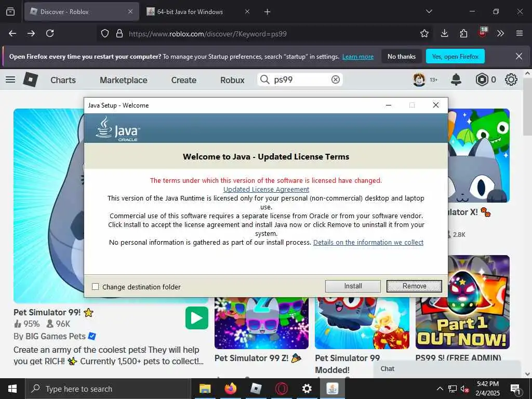This screenshot has width=532, height=399.
Task: Open Roblox settings gear
Action: click(x=511, y=79)
